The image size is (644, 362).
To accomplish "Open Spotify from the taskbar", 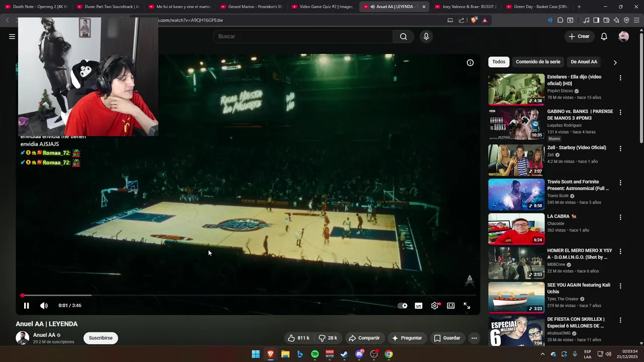I will point(315,354).
